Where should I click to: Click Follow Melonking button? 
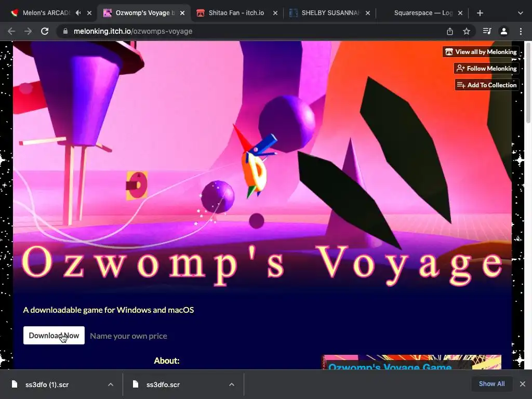point(486,69)
